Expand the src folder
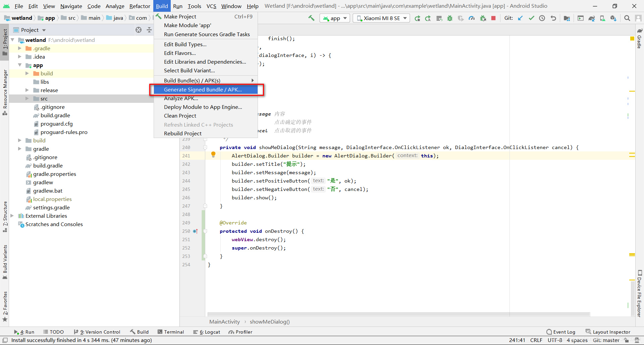The width and height of the screenshot is (644, 345). point(27,98)
